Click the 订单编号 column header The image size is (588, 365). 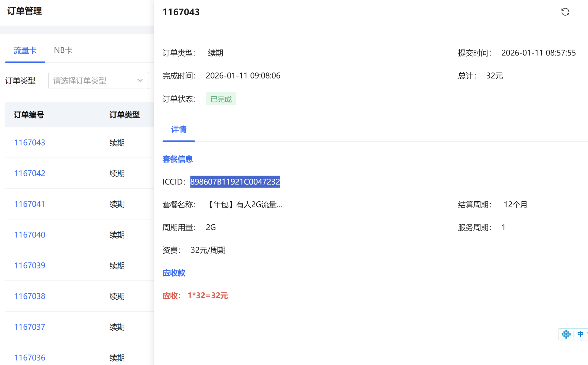(29, 115)
